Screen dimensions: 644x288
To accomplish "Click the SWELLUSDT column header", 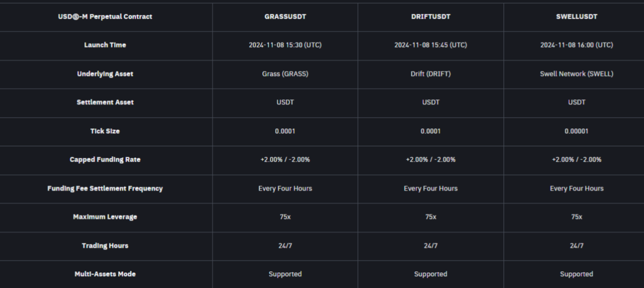I will pyautogui.click(x=576, y=17).
